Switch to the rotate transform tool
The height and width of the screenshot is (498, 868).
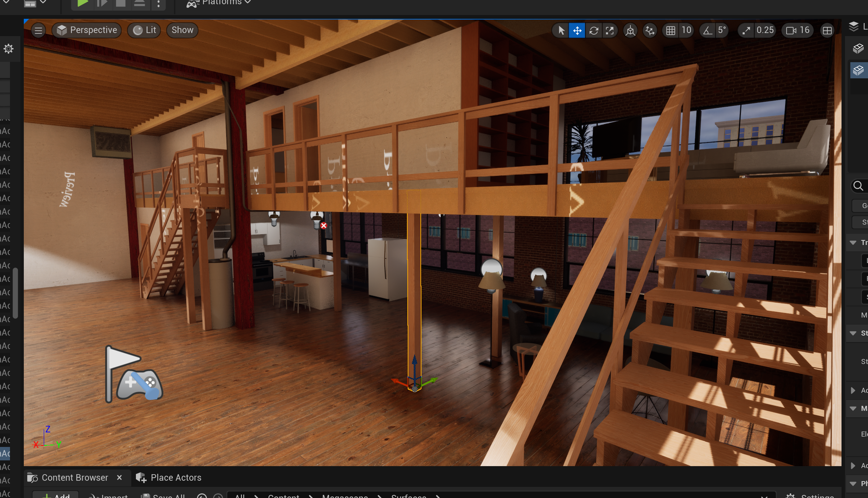pyautogui.click(x=594, y=30)
